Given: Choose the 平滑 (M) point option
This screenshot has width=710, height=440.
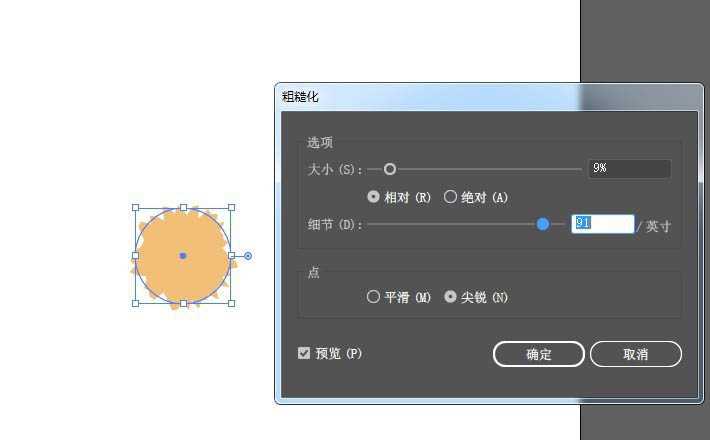Looking at the screenshot, I should (x=374, y=297).
